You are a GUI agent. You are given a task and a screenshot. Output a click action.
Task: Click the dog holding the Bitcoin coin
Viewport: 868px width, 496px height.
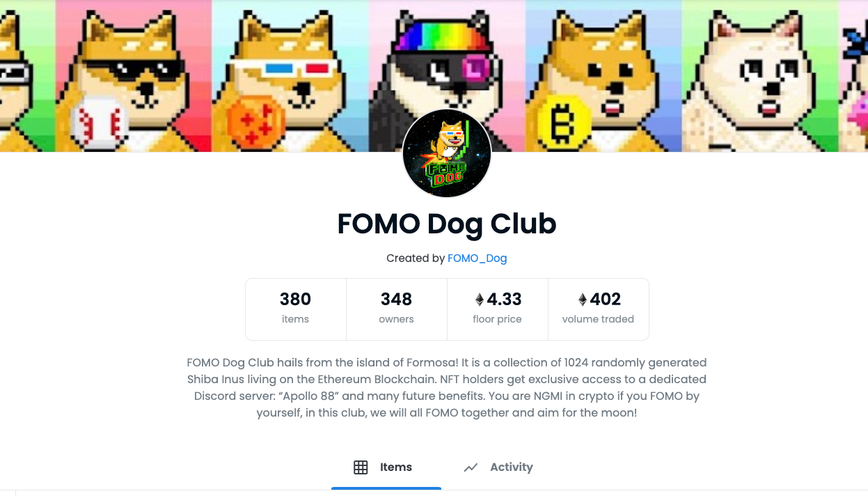(603, 76)
